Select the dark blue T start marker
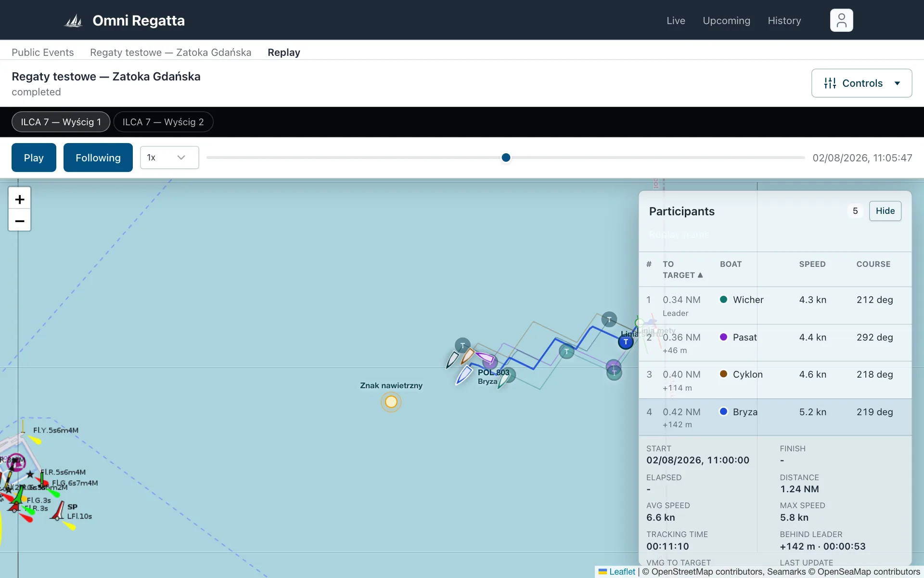Viewport: 924px width, 578px height. coord(626,342)
